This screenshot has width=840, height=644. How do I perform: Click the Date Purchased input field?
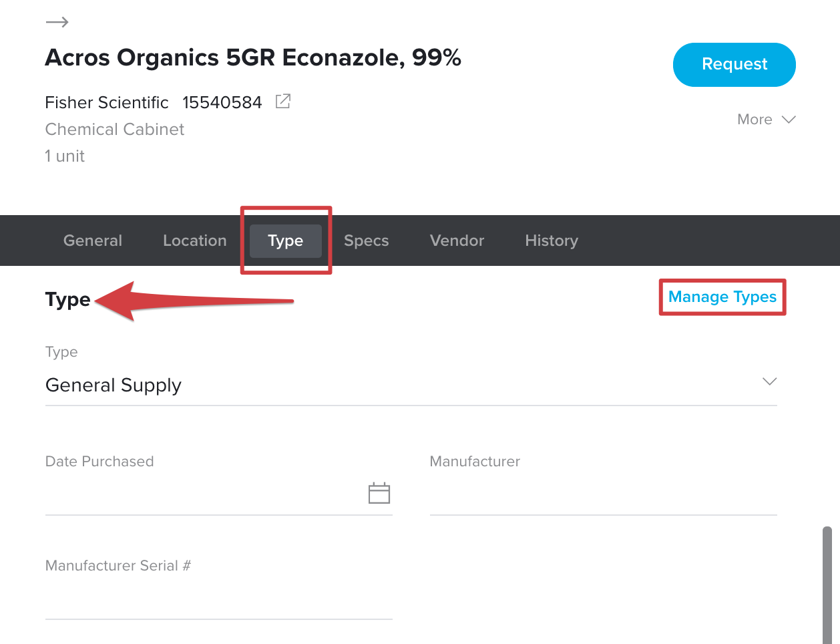(x=206, y=494)
